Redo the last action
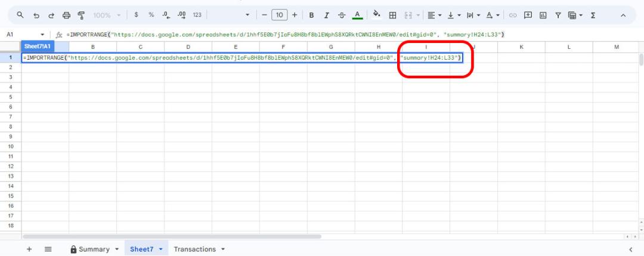 [51, 15]
